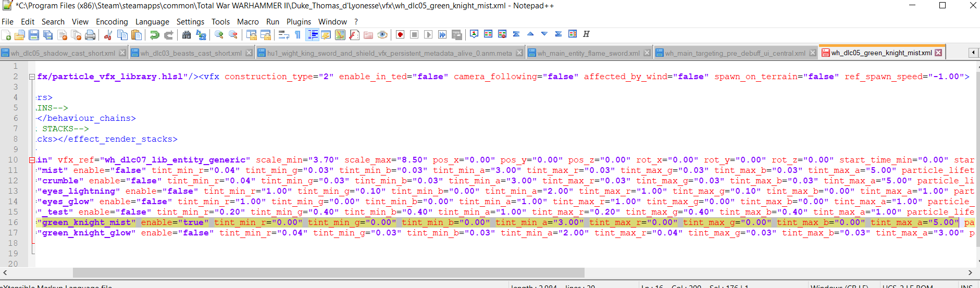Close the wh_dlc05_green_knight_mist.xml tab
This screenshot has height=288, width=980.
(x=938, y=53)
